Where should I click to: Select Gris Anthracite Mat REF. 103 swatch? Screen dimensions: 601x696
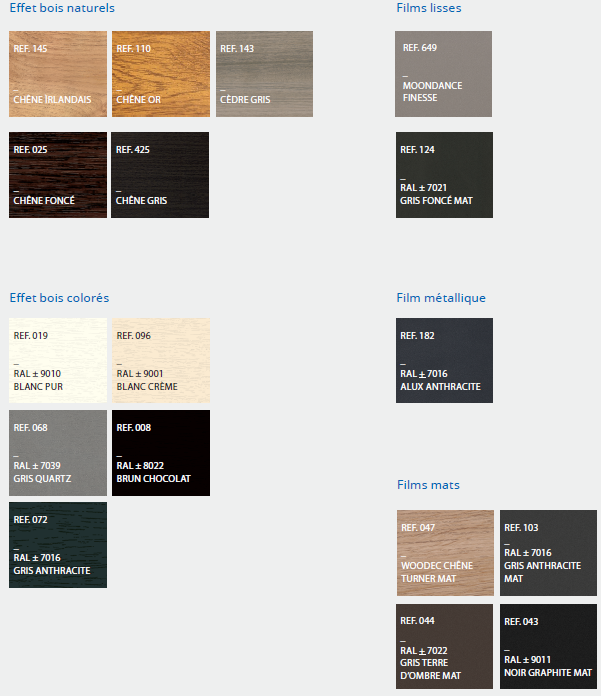548,553
